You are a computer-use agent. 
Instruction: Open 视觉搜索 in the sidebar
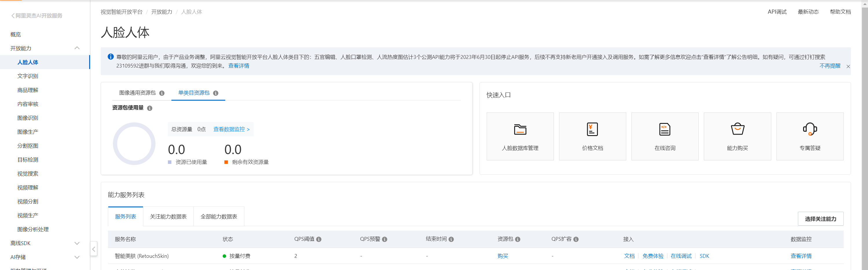tap(28, 173)
